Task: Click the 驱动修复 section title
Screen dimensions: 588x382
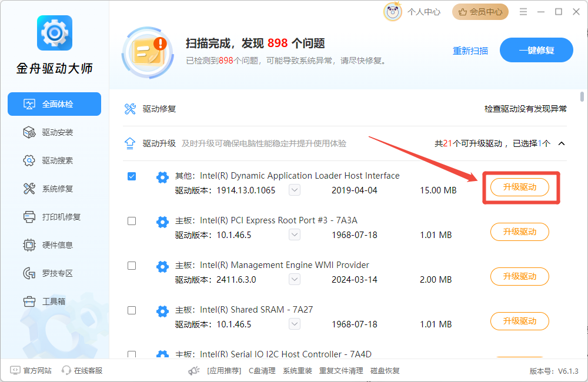Action: coord(159,109)
